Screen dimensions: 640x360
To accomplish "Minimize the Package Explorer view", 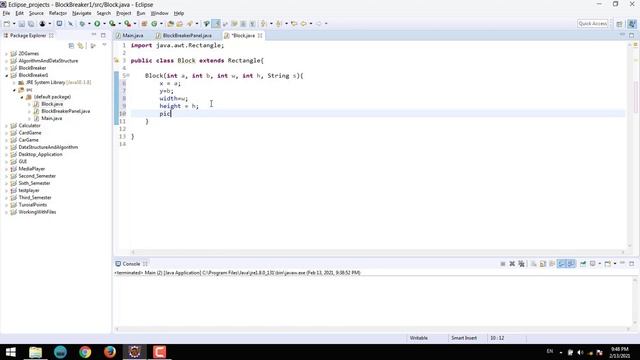I will (x=94, y=35).
